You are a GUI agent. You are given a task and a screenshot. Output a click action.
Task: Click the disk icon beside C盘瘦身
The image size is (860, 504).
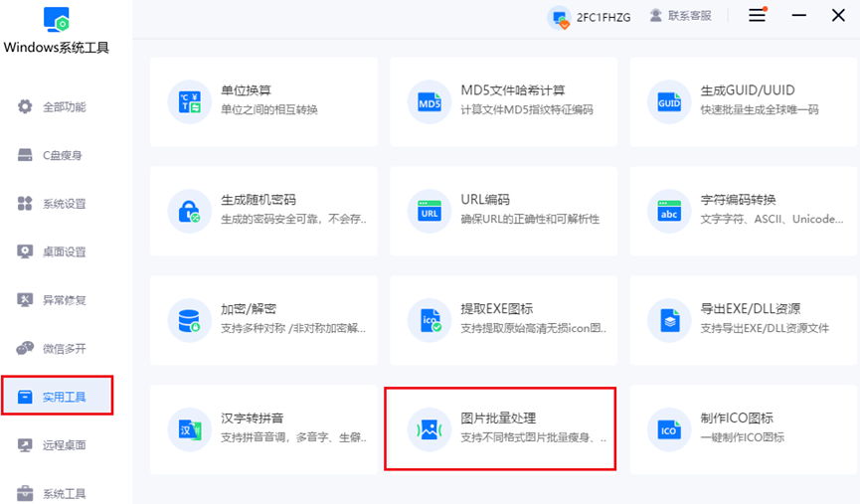tap(25, 155)
